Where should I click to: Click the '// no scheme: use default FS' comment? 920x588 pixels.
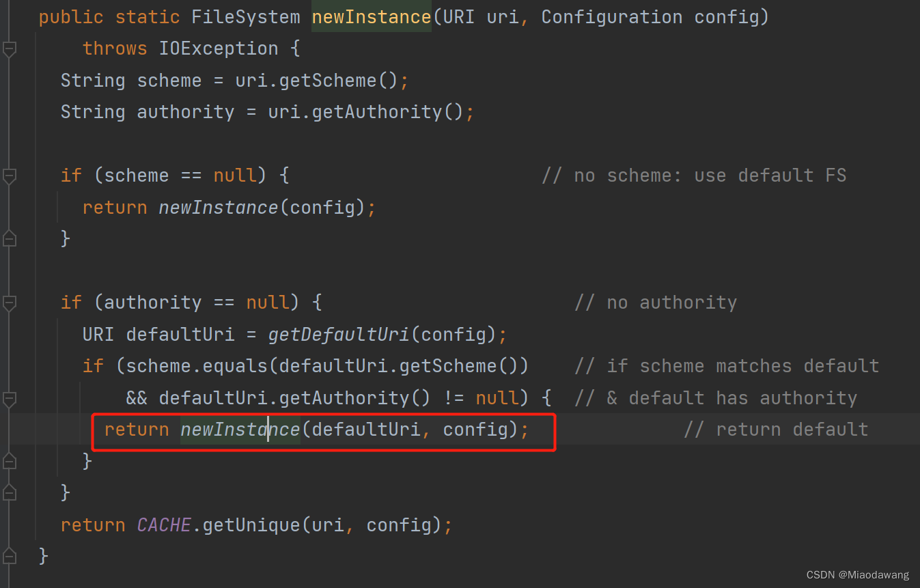click(693, 176)
